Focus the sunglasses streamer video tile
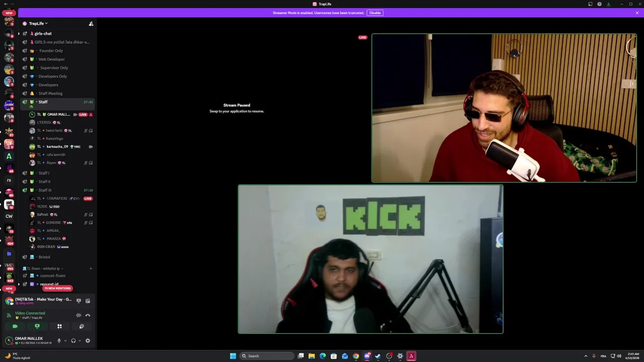644x362 pixels. coord(504,108)
